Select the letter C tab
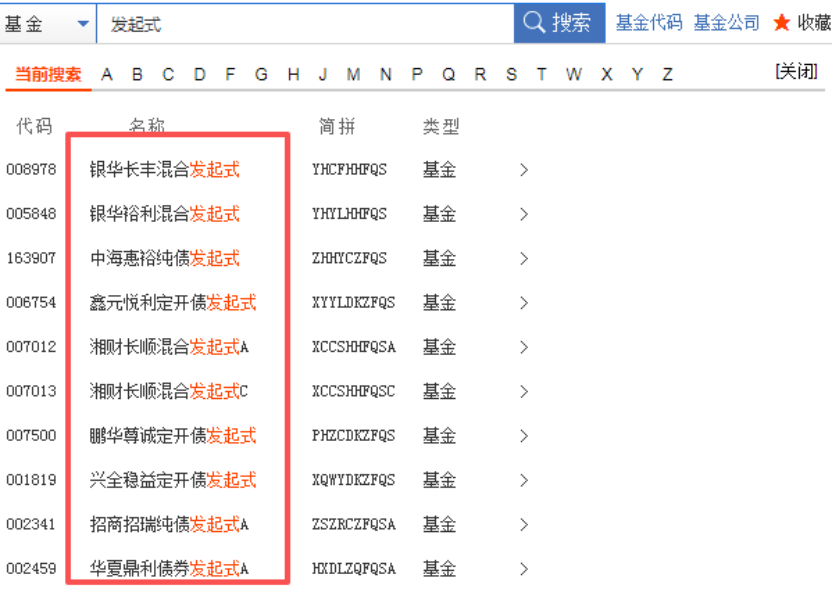This screenshot has width=832, height=596. (x=168, y=74)
